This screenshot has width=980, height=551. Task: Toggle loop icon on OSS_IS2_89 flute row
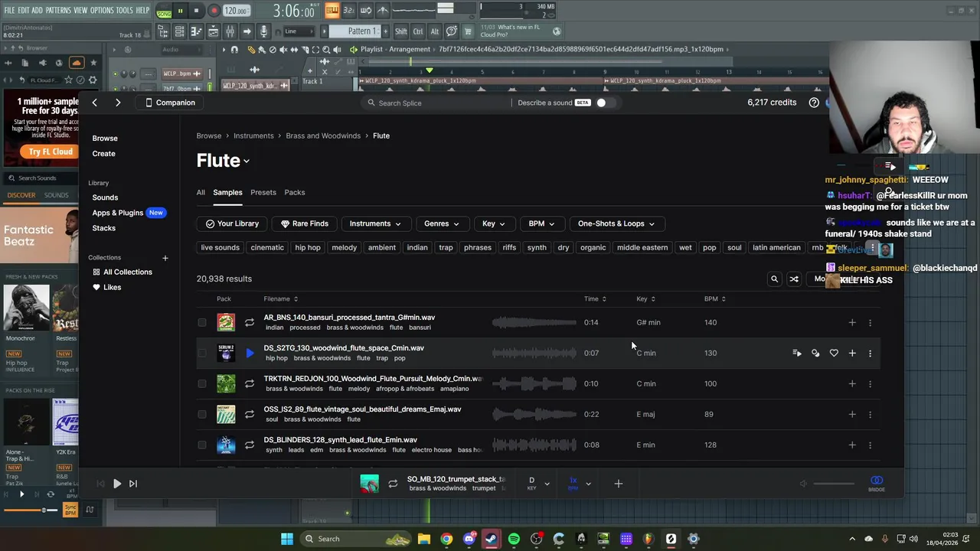pyautogui.click(x=250, y=414)
